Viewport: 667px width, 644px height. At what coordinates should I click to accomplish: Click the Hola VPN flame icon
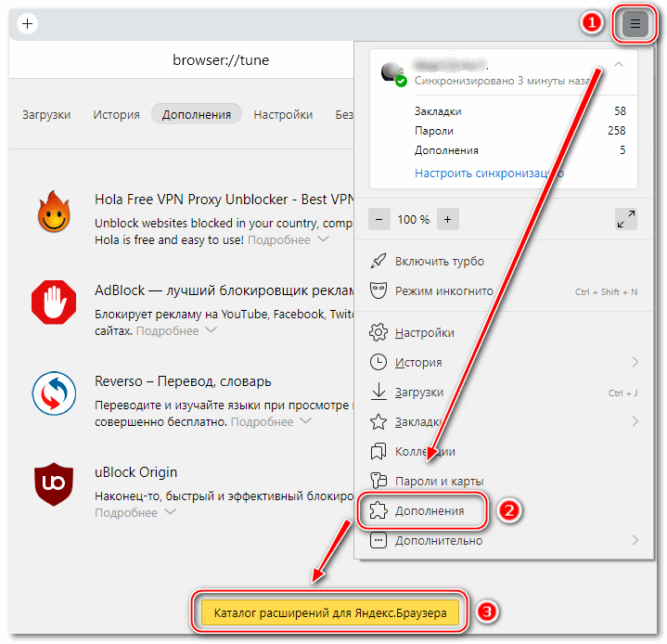(54, 212)
